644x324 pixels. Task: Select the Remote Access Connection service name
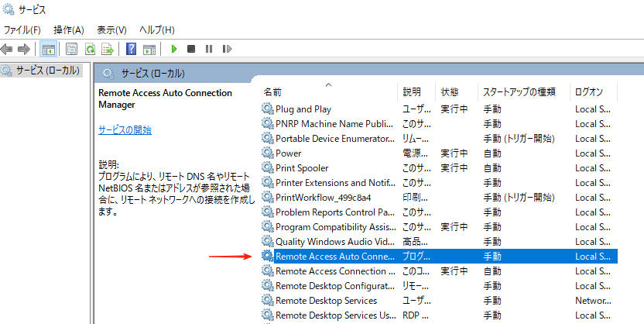click(335, 271)
